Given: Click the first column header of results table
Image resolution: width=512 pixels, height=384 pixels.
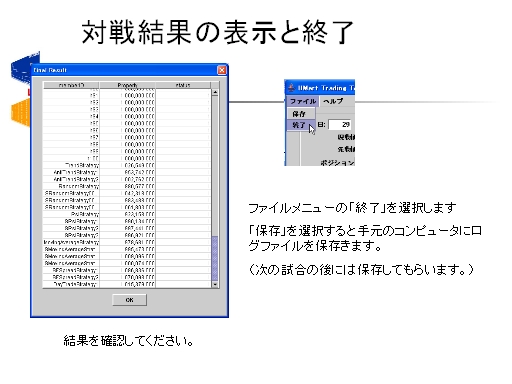Looking at the screenshot, I should [x=71, y=85].
